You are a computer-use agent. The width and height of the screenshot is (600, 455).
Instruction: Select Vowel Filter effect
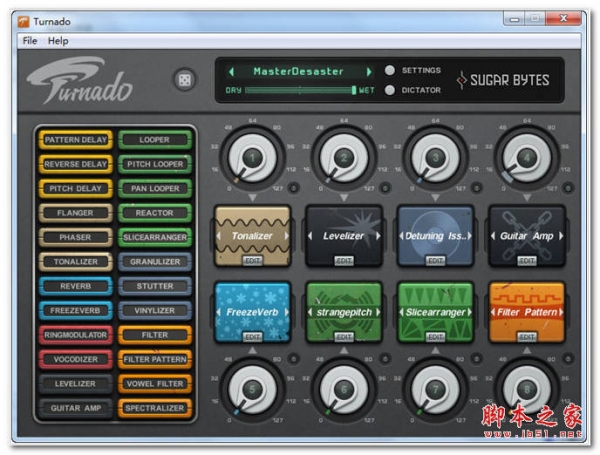coord(155,384)
